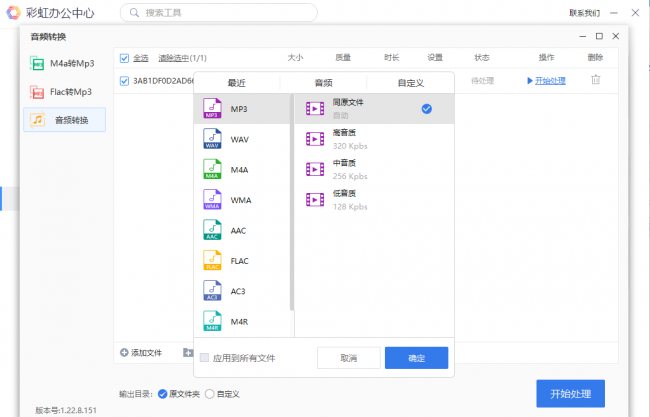Click the film icon beside 同原文件
The image size is (650, 417).
click(315, 109)
